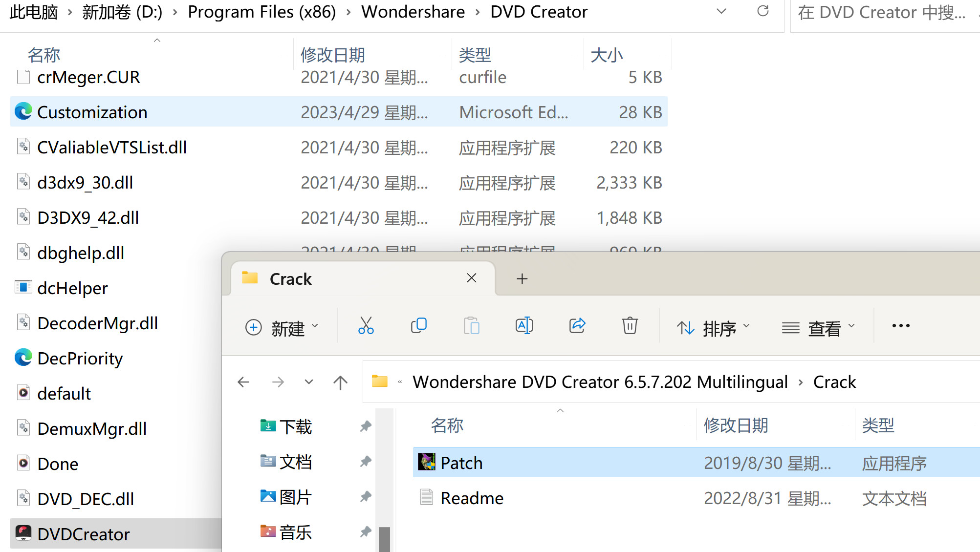The height and width of the screenshot is (552, 980).
Task: Click the Done media file icon
Action: pyautogui.click(x=23, y=463)
